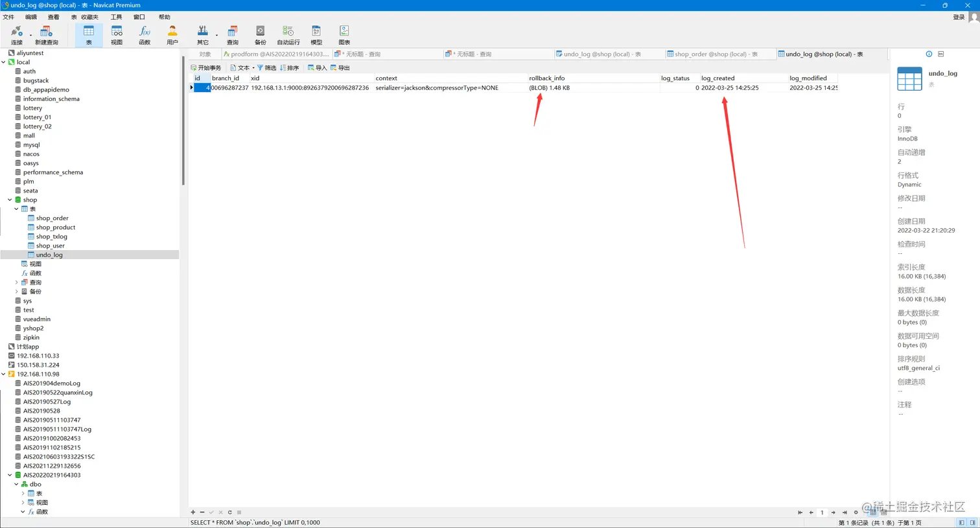Delete record with the minus icon
The width and height of the screenshot is (980, 528).
click(202, 512)
